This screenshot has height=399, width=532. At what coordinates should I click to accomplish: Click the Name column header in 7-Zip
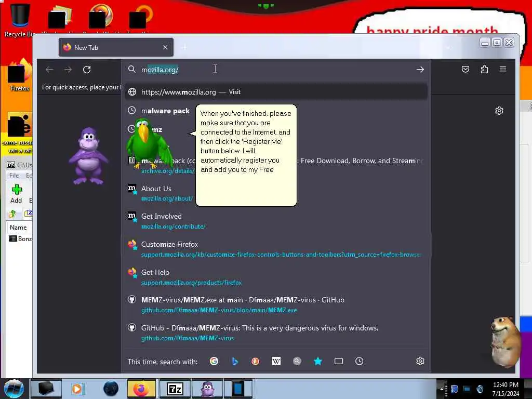point(19,228)
